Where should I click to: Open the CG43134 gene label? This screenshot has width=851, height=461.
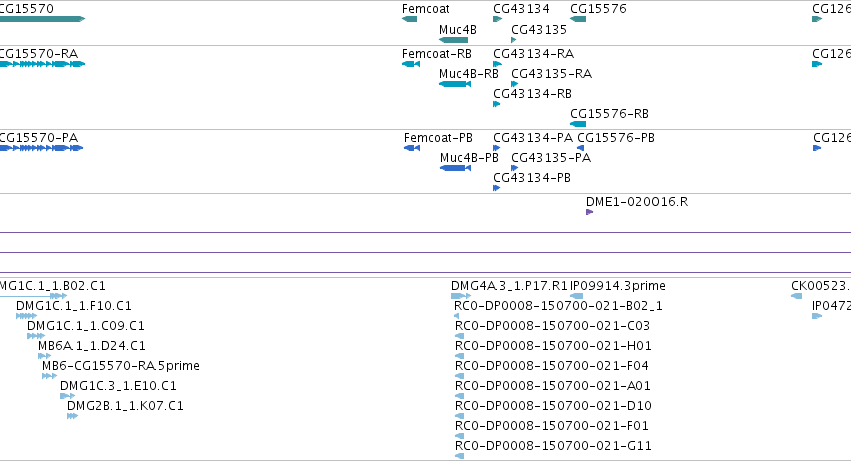521,9
